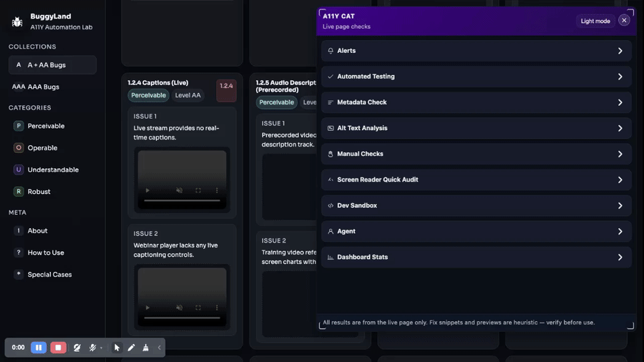644x362 pixels.
Task: Open the microphone options dropdown arrow
Action: [x=102, y=348]
